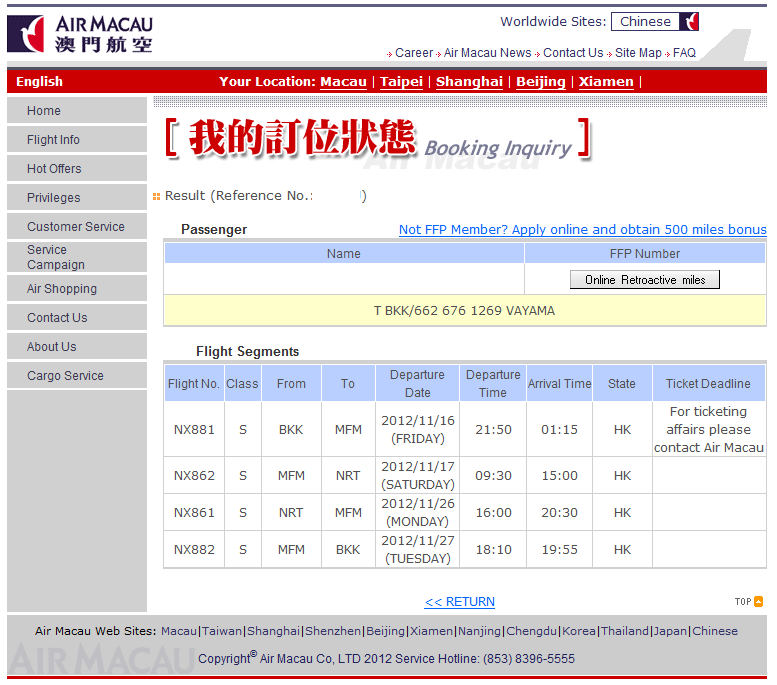Open the Chinese footer web site link
The height and width of the screenshot is (685, 777).
(715, 631)
